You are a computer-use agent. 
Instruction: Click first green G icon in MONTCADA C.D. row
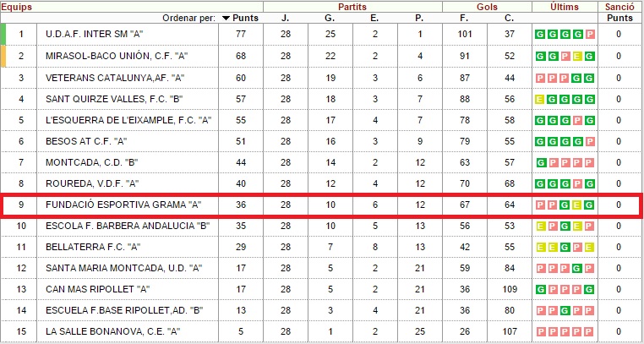pyautogui.click(x=542, y=163)
